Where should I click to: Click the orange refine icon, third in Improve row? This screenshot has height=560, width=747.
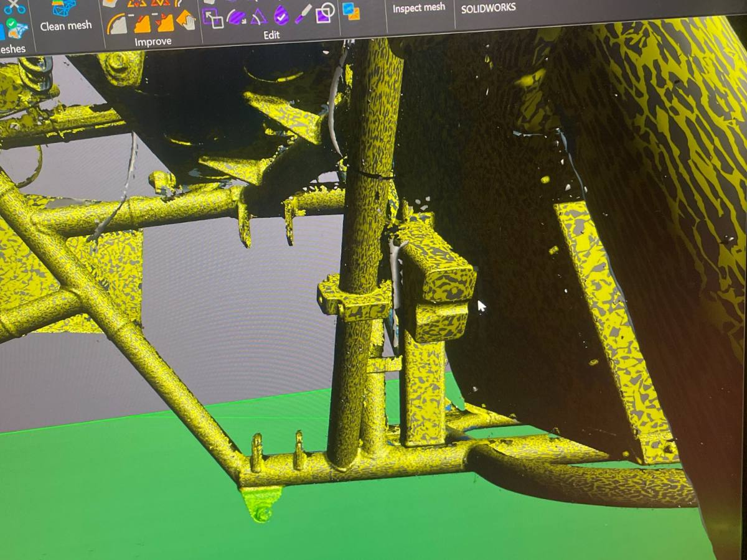point(165,23)
